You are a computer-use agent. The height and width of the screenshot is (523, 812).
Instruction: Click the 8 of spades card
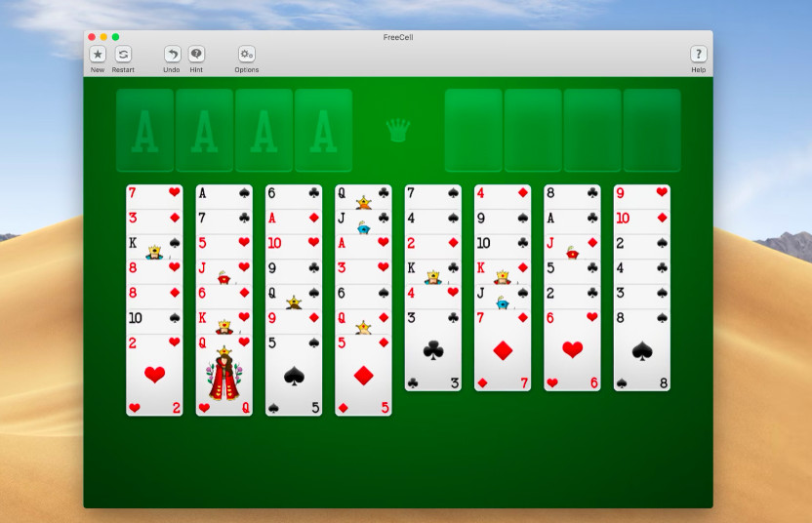click(641, 351)
